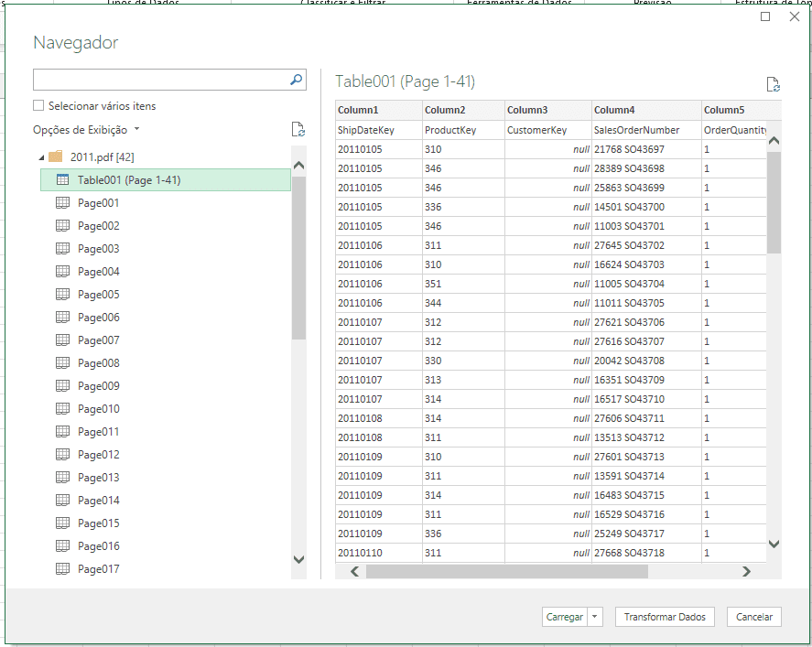This screenshot has width=812, height=647.
Task: Click cell 'ProductKey' in preview
Action: 463,130
